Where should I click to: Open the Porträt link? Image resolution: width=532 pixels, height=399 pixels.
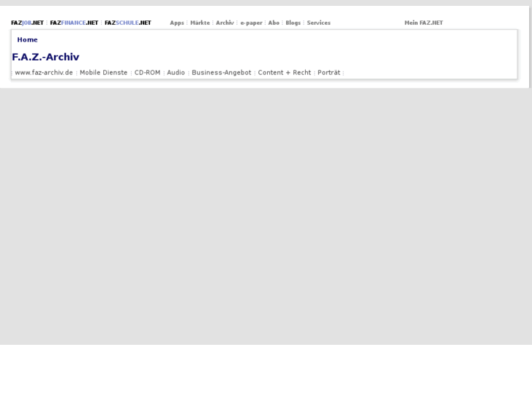(329, 72)
